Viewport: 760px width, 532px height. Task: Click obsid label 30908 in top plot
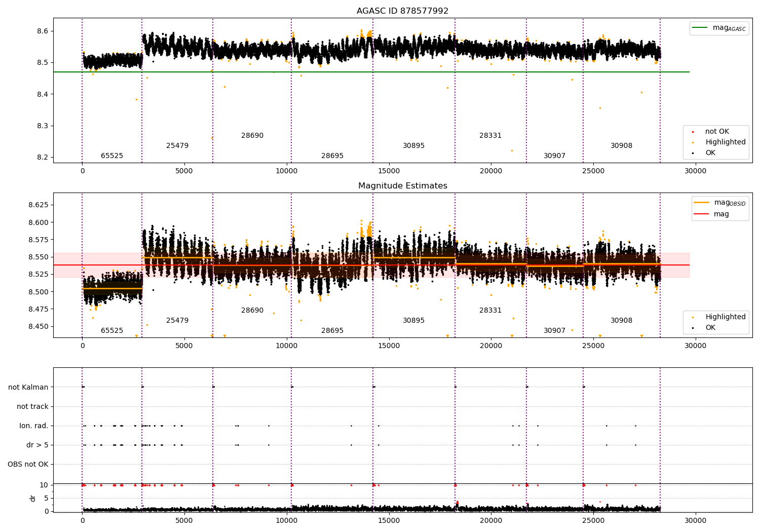[622, 146]
